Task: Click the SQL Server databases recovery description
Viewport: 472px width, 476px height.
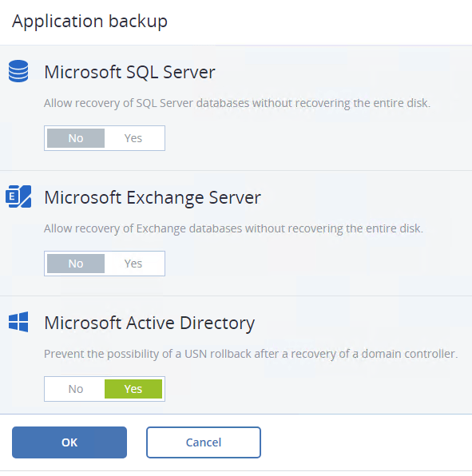Action: (237, 103)
